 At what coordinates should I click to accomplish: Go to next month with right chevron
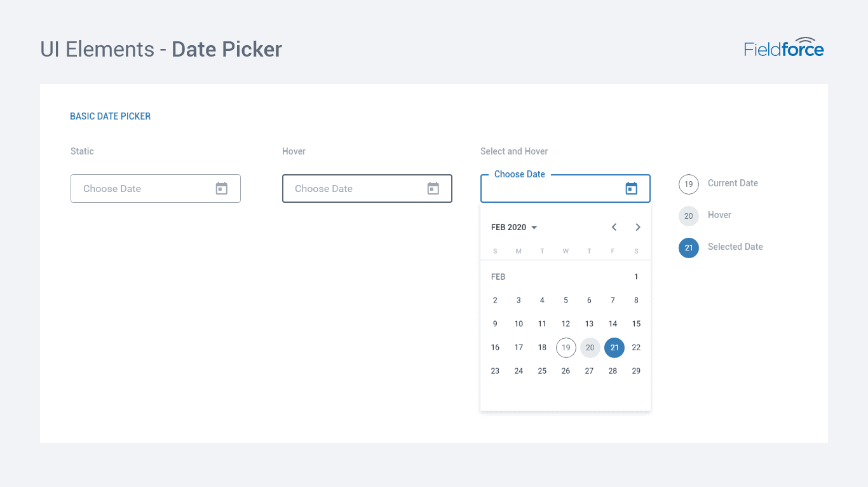tap(638, 227)
